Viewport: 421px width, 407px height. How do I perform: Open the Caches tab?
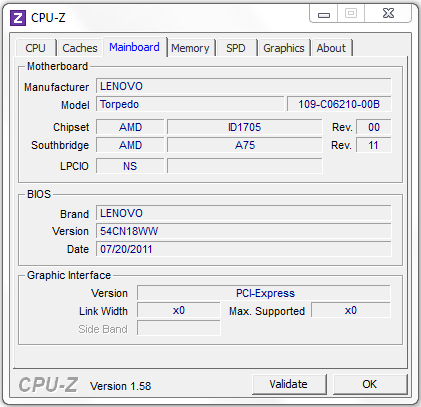coord(80,48)
